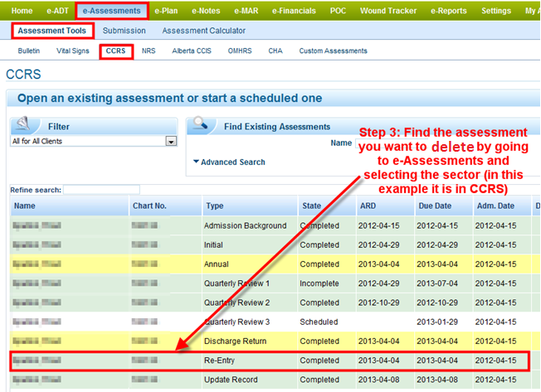Open the Home tab
The image size is (541, 392).
click(22, 11)
